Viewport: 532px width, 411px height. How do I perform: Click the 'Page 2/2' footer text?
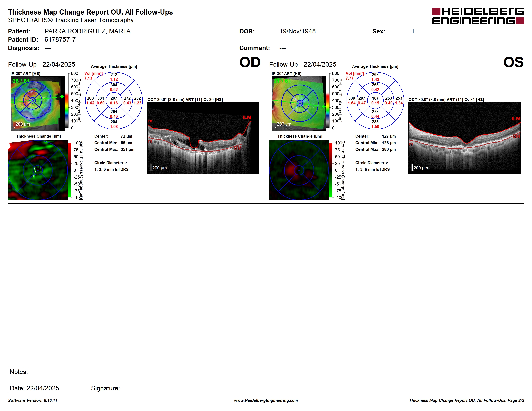point(516,400)
